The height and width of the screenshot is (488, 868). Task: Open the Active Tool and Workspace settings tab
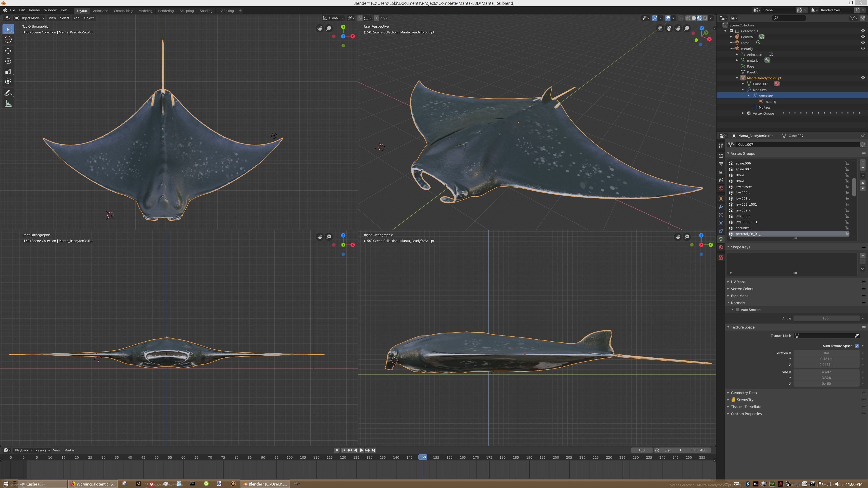721,145
